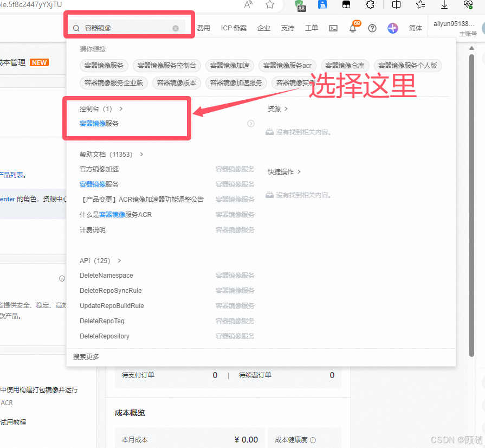Click info icon beside 成本健康度
The width and height of the screenshot is (485, 448).
(313, 440)
